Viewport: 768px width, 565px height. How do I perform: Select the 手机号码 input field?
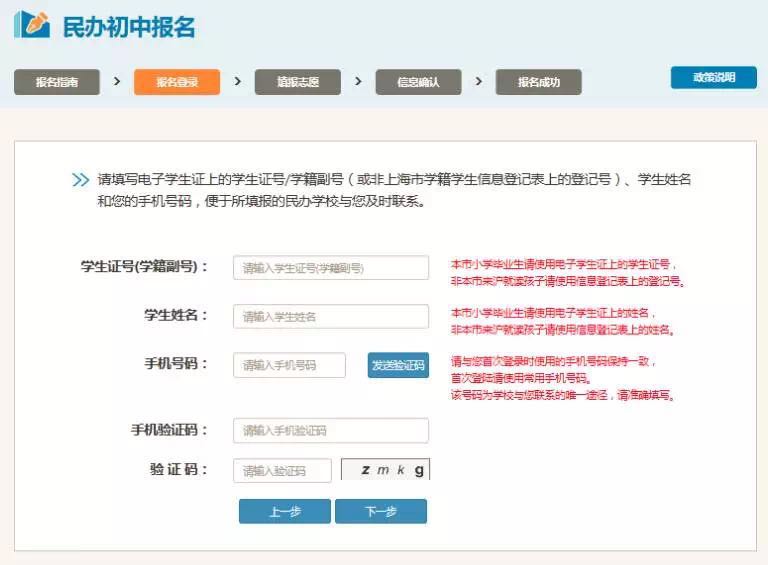289,365
